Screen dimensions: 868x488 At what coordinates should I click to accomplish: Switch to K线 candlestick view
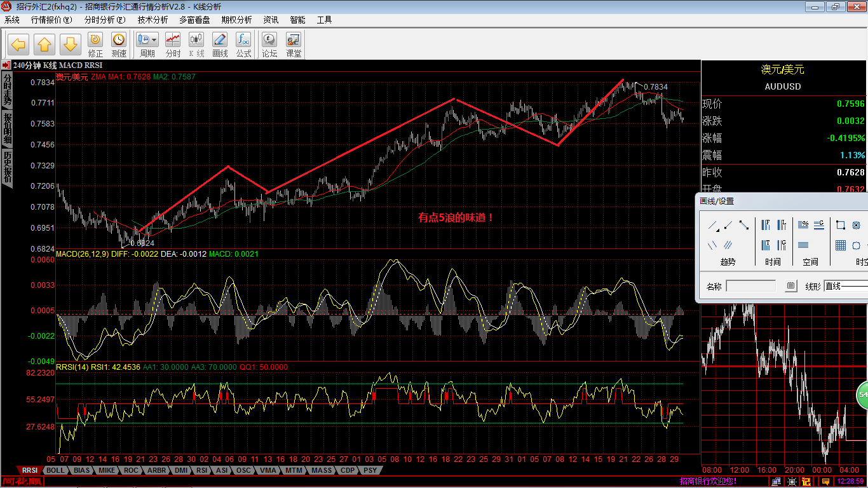[x=196, y=45]
